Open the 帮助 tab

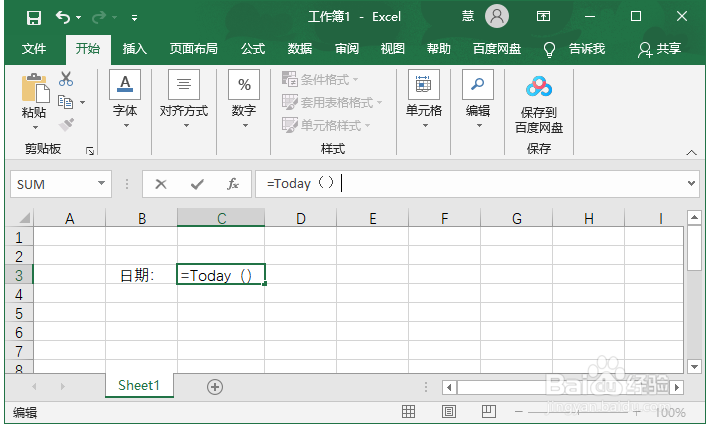(x=438, y=49)
